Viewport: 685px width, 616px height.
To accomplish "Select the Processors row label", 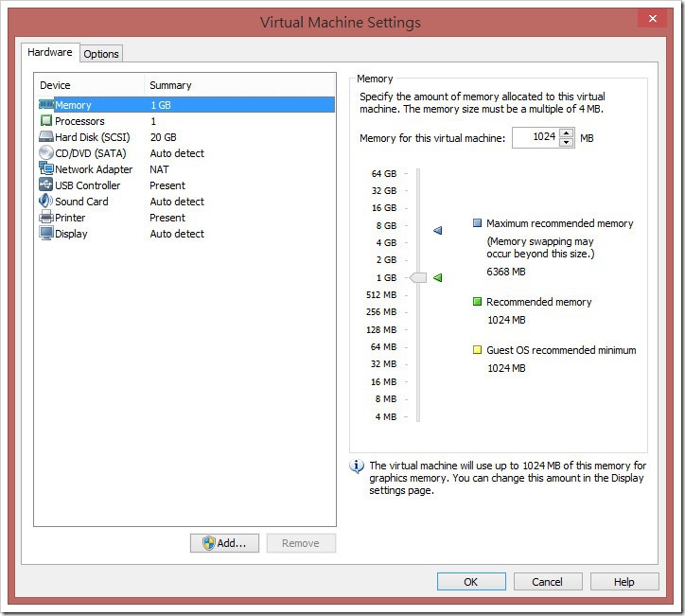I will tap(79, 121).
